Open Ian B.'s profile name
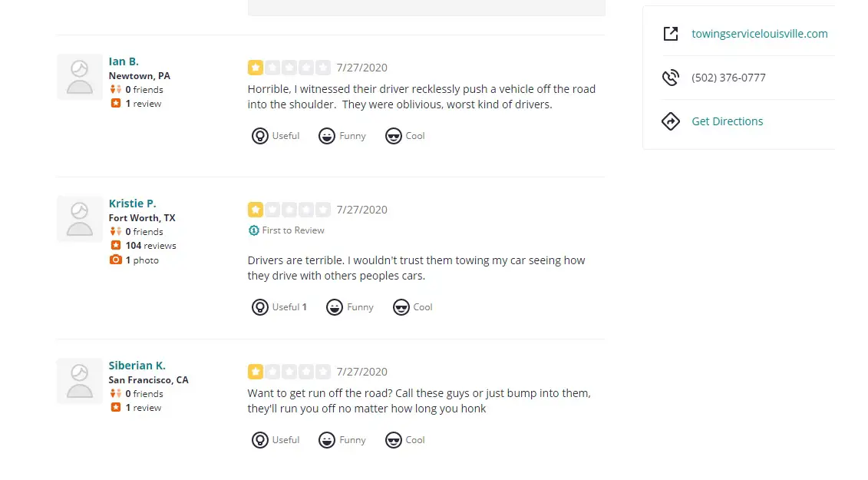 [124, 61]
